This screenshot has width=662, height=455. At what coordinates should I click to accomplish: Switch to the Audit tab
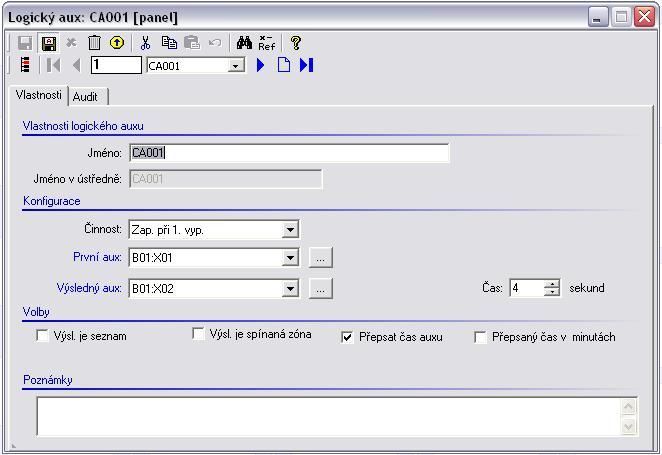86,96
